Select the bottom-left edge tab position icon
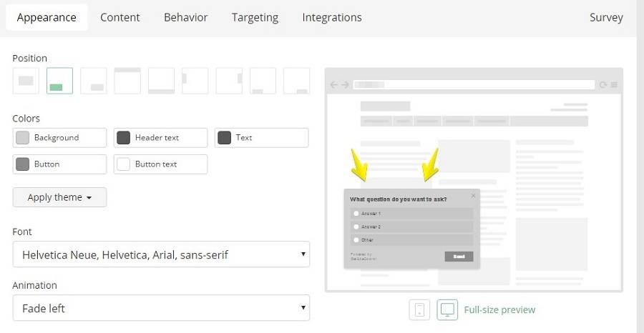 263,81
